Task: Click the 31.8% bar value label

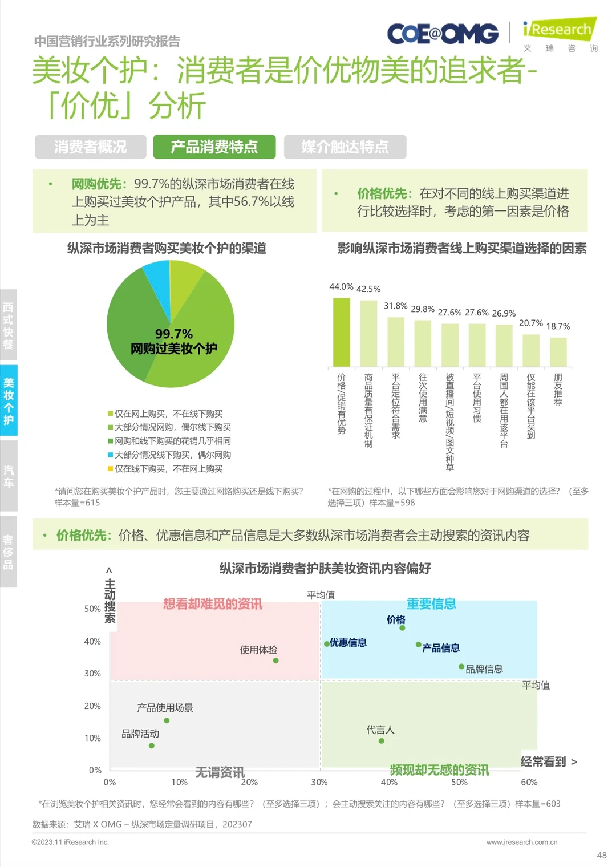Action: 396,306
